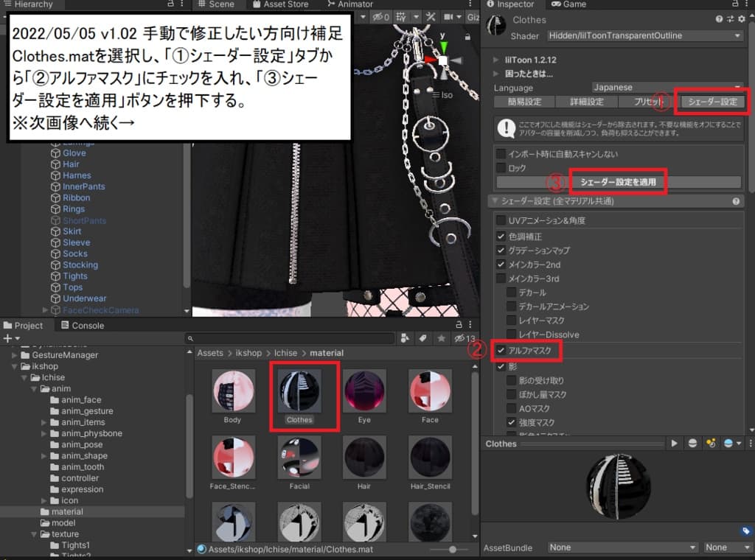
Task: Click the AssetBundle tag icon
Action: pos(746,531)
